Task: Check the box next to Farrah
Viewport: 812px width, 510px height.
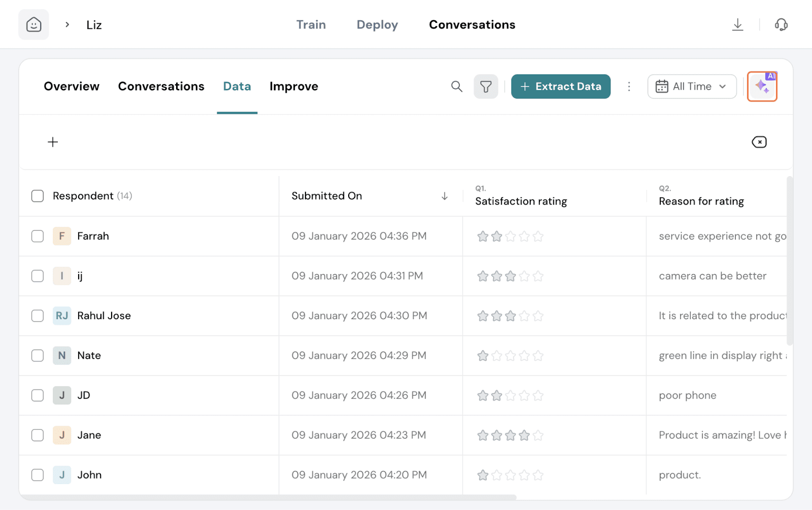Action: 38,236
